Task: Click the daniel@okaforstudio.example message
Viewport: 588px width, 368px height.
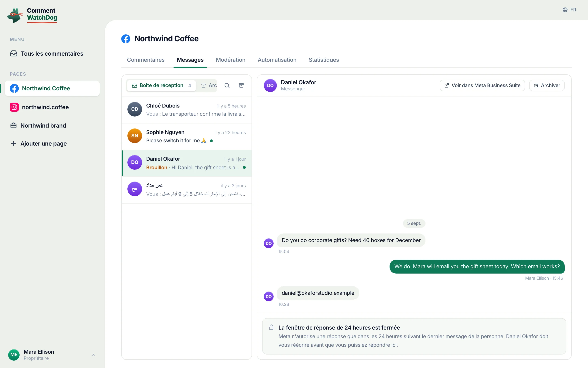Action: [318, 293]
